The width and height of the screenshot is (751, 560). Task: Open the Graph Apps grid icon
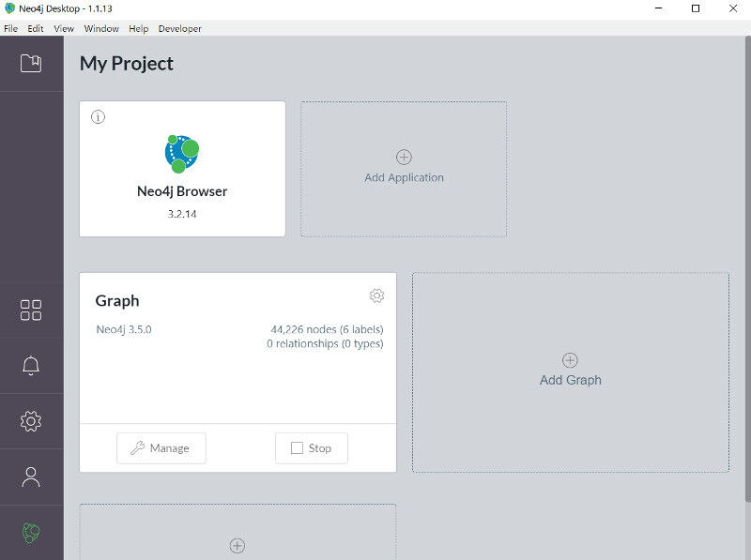(31, 310)
